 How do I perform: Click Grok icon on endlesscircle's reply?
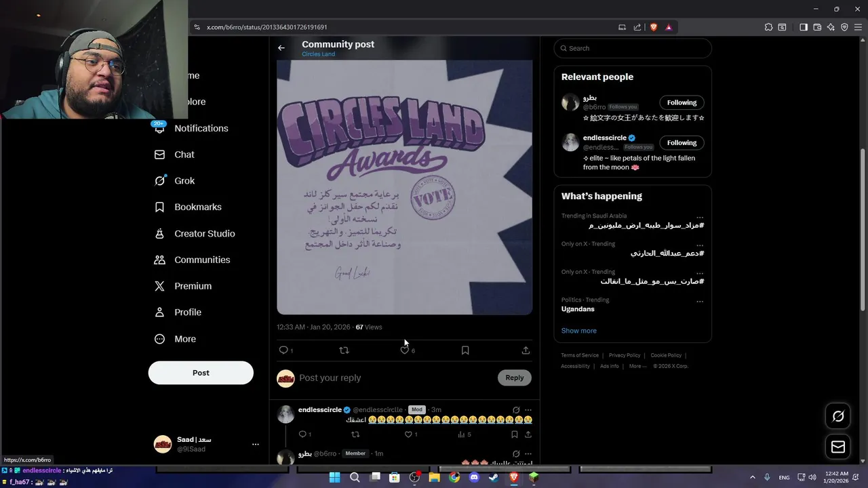(x=516, y=410)
